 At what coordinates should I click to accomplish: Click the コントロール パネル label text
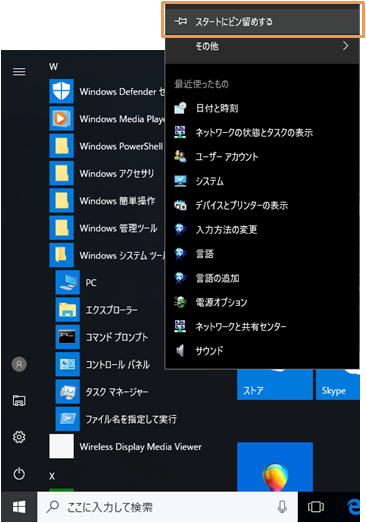click(117, 365)
